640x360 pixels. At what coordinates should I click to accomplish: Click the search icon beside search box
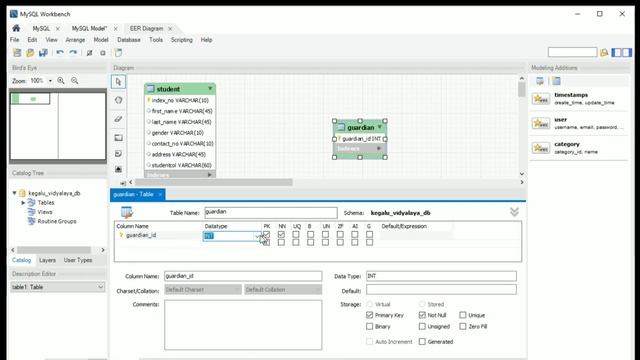tap(604, 52)
